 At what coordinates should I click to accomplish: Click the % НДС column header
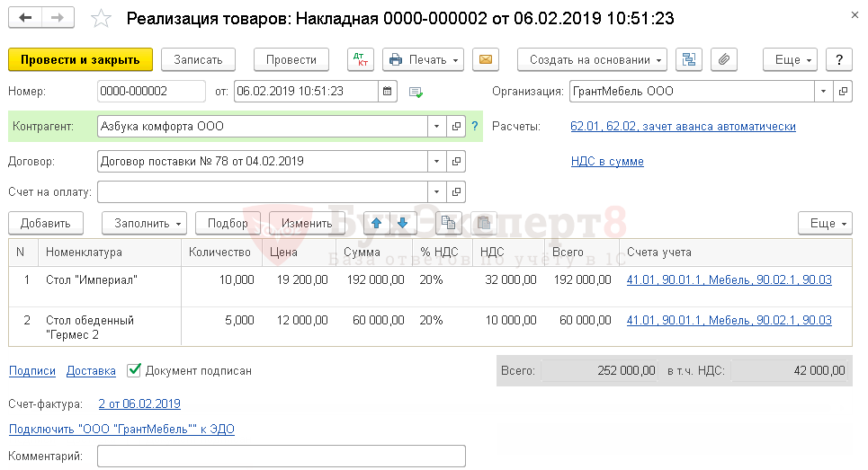click(443, 253)
